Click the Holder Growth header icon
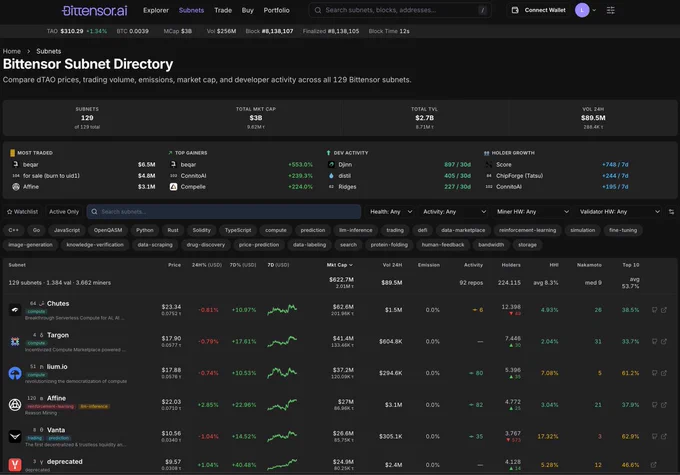Image resolution: width=680 pixels, height=475 pixels. coord(487,153)
